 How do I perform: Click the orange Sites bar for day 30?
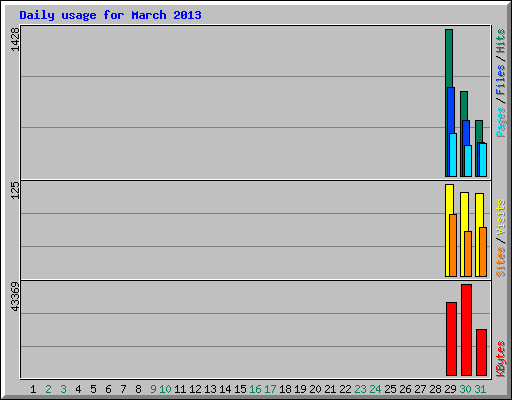[468, 254]
